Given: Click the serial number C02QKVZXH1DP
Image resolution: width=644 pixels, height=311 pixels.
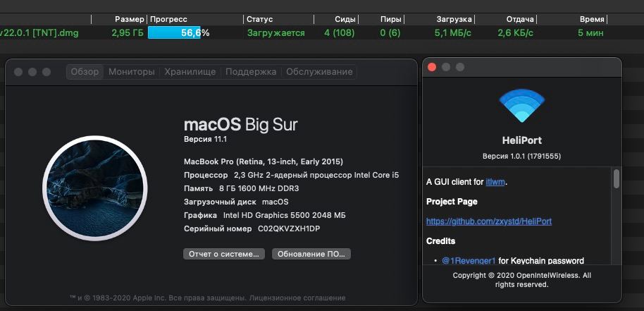Looking at the screenshot, I should [289, 228].
